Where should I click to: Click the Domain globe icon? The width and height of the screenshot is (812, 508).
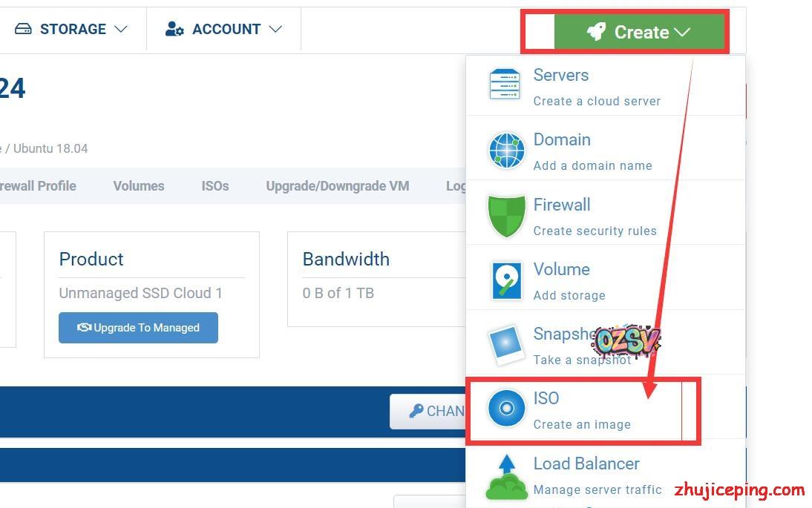[506, 150]
